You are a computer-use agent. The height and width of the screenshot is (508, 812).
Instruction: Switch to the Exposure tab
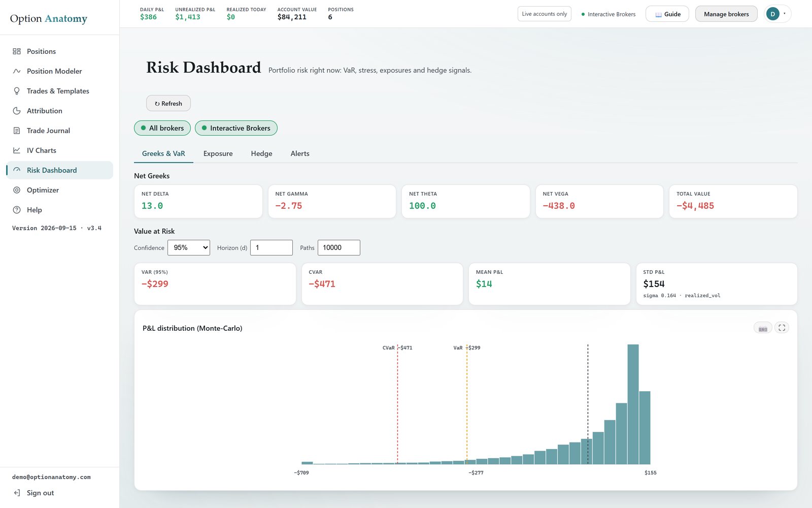point(218,153)
